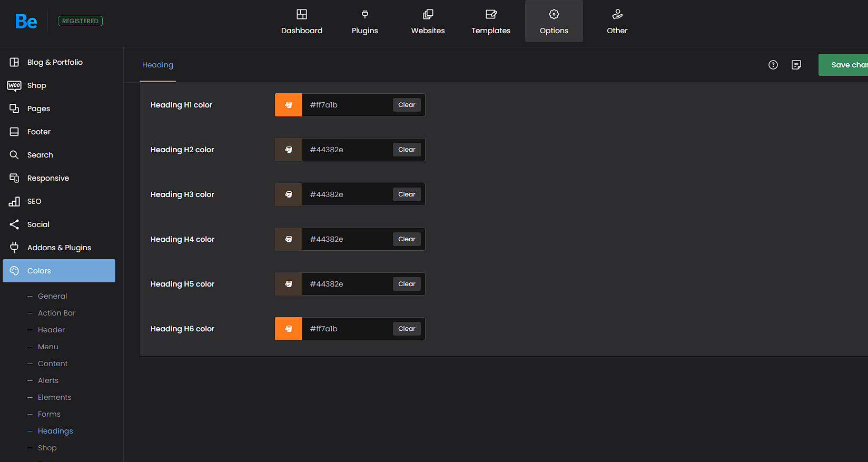This screenshot has width=868, height=462.
Task: Select Action Bar under Colors
Action: pyautogui.click(x=56, y=313)
